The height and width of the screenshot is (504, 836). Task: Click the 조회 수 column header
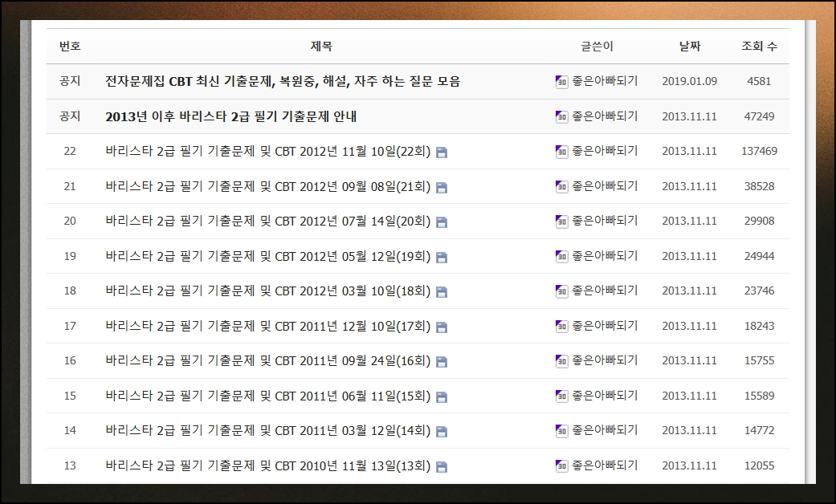coord(759,47)
